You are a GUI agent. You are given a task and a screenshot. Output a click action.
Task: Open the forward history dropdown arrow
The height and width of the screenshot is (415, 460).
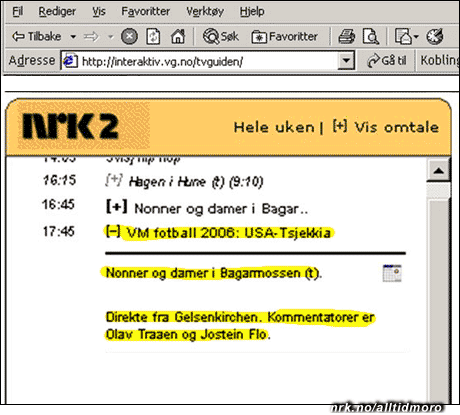point(111,37)
